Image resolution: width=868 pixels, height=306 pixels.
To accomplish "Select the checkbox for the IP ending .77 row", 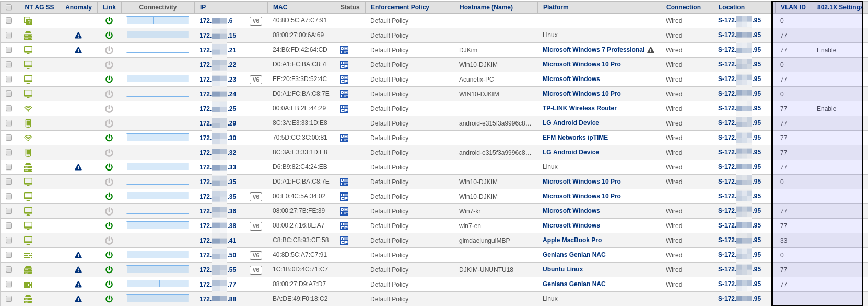I will (x=9, y=284).
